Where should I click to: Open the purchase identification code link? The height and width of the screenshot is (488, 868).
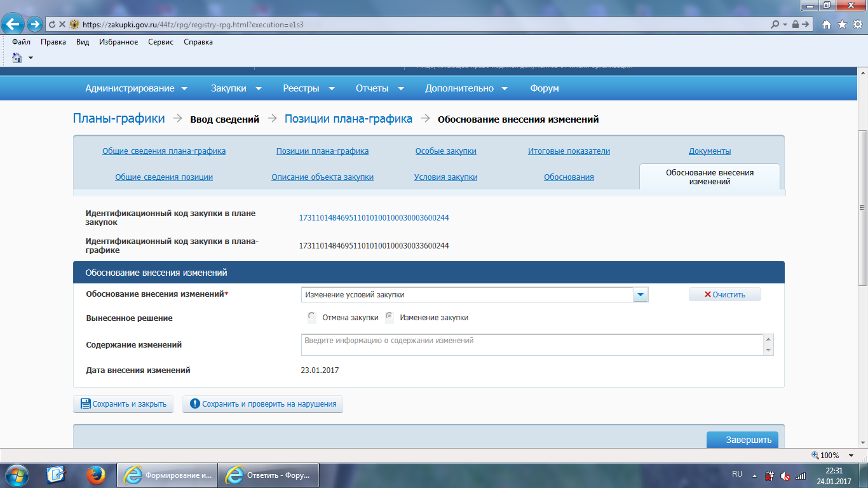click(374, 218)
